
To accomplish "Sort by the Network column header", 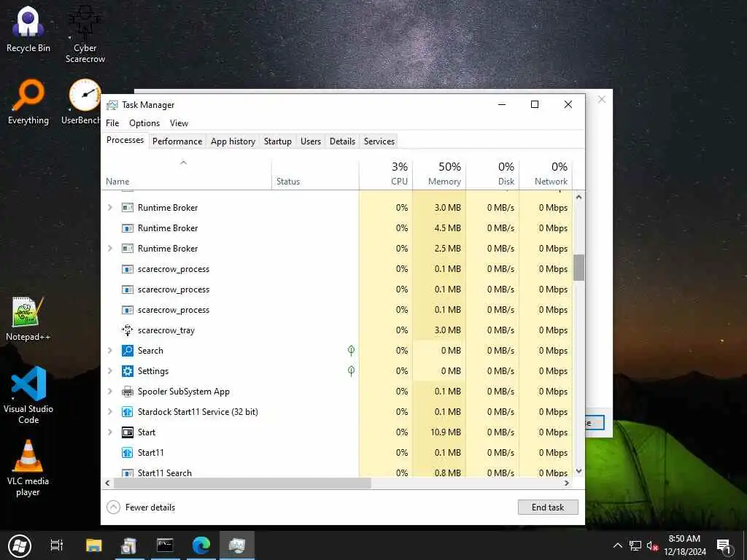I will click(x=546, y=174).
